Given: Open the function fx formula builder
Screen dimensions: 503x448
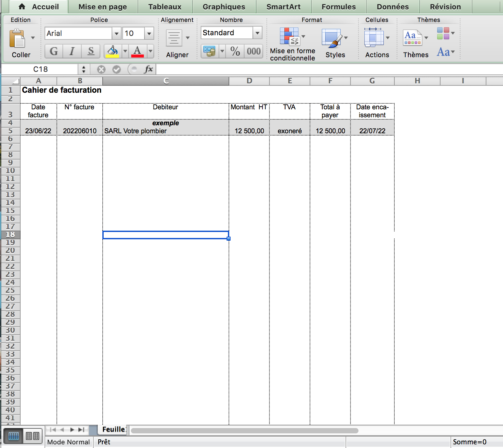Looking at the screenshot, I should [x=149, y=69].
